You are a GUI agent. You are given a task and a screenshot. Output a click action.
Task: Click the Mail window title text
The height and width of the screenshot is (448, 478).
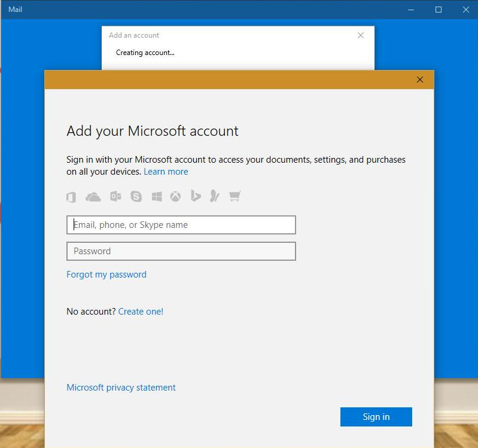click(15, 10)
